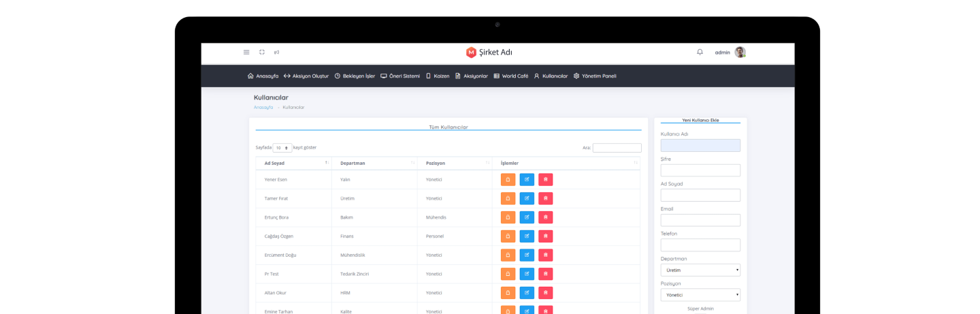Click blue edit button for Tamer Fırat
The height and width of the screenshot is (314, 980).
(x=527, y=198)
